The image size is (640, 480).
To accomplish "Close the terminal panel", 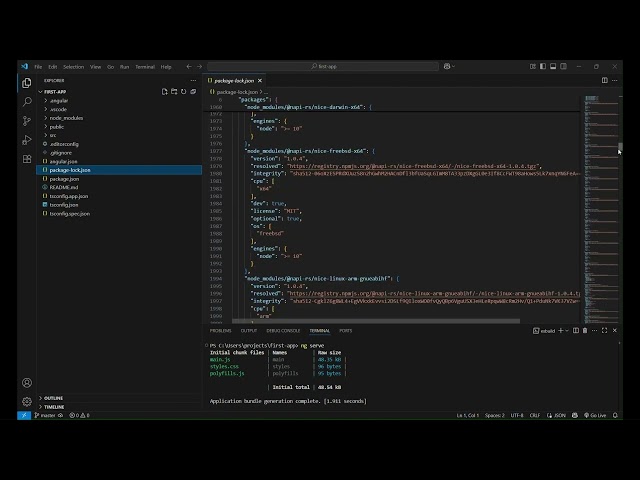I will 615,331.
